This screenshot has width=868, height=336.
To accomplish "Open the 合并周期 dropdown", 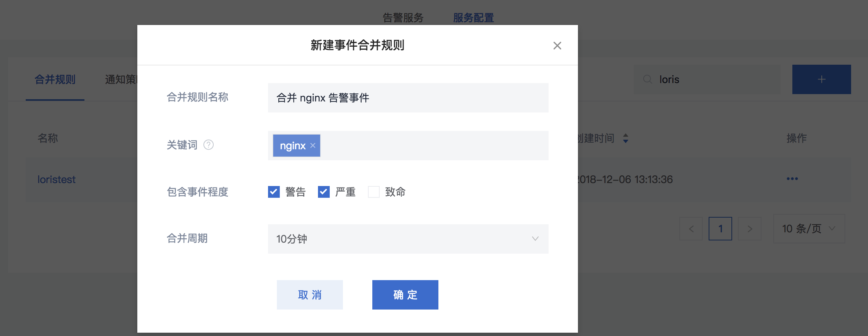I will 408,239.
